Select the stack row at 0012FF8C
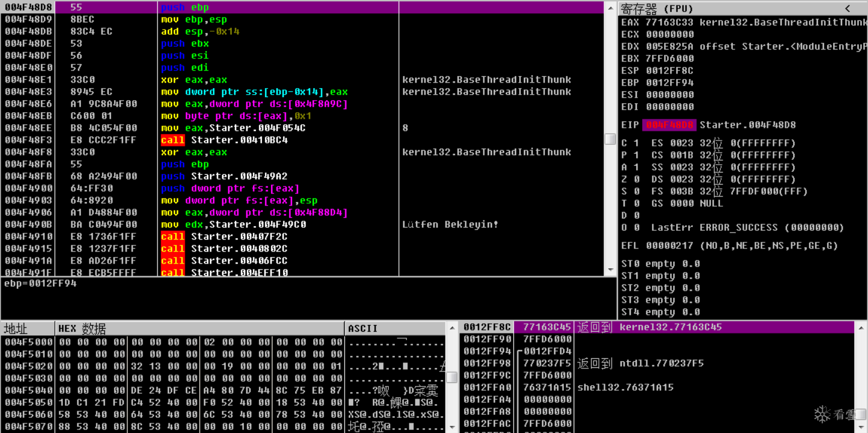 (x=657, y=327)
